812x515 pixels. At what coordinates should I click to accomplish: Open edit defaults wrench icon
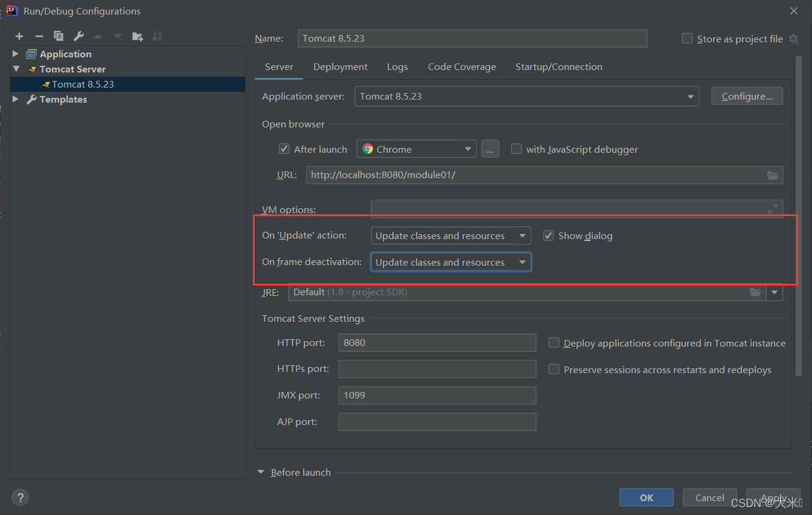[x=78, y=37]
